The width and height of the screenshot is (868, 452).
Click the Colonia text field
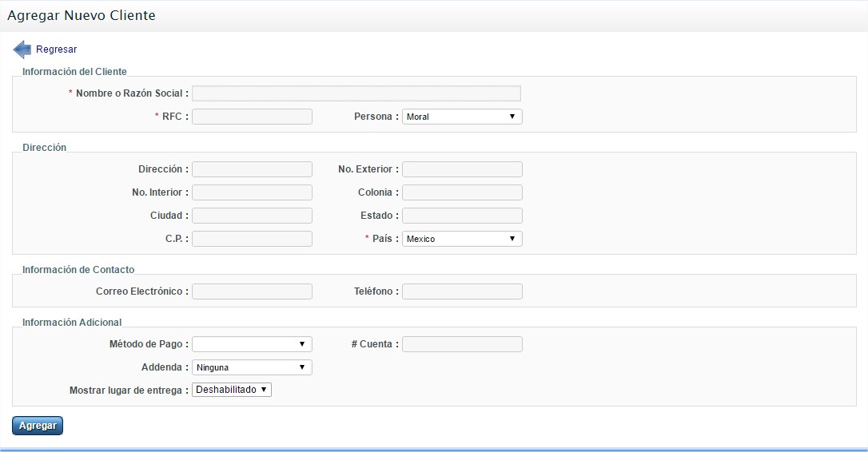click(x=462, y=192)
